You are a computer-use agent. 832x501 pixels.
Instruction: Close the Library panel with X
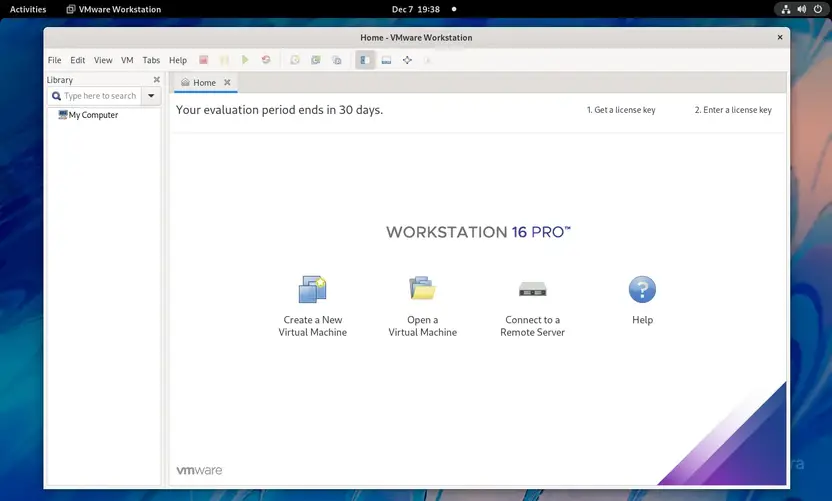coord(157,80)
